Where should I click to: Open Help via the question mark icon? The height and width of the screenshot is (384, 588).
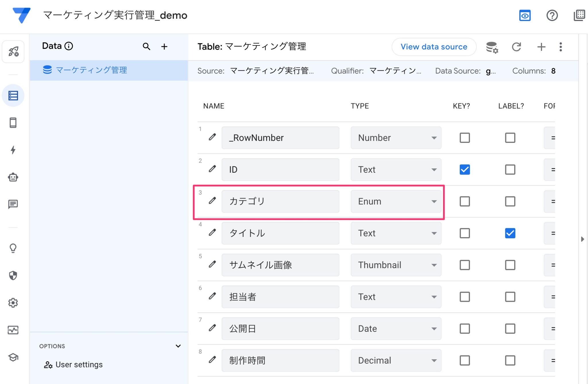pos(552,16)
